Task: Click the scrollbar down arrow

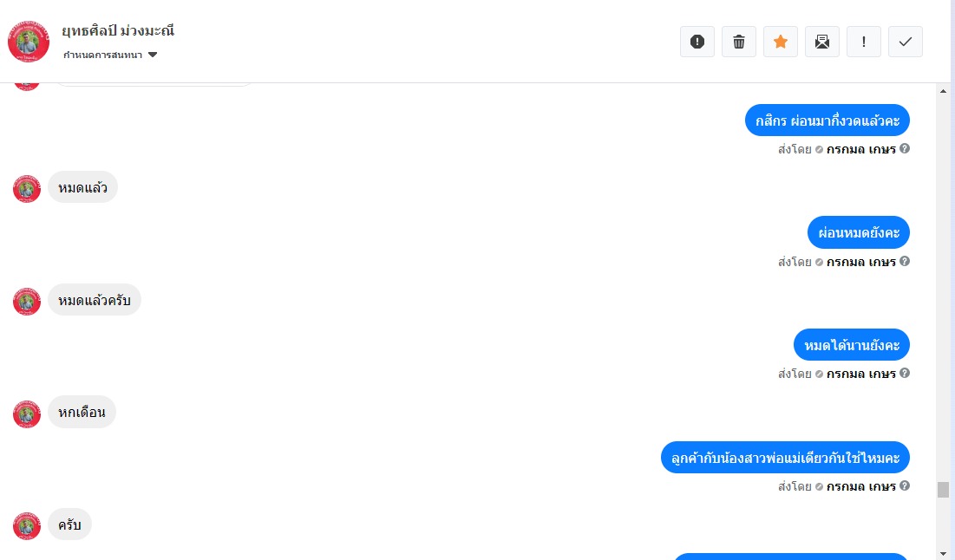Action: (x=944, y=554)
